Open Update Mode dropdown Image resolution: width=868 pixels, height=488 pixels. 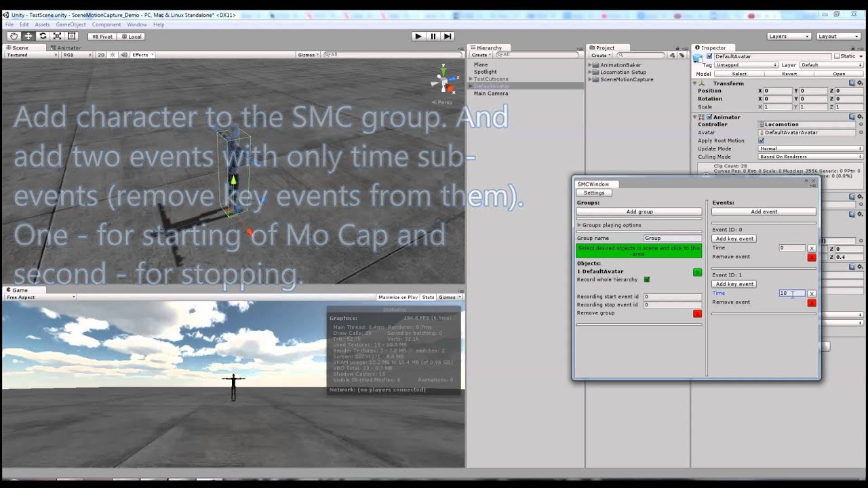810,148
